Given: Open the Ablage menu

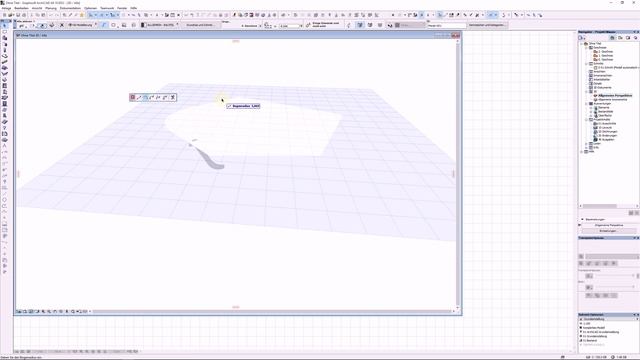Looking at the screenshot, I should point(7,8).
